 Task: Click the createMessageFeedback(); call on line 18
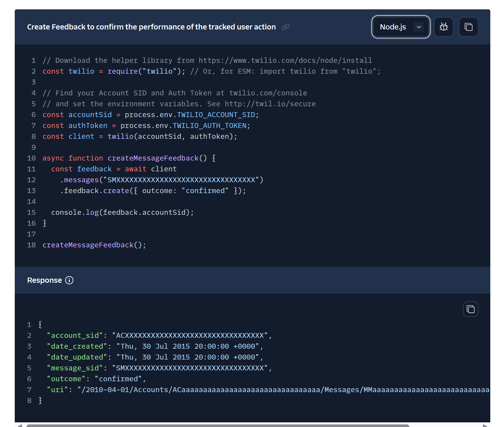click(94, 245)
